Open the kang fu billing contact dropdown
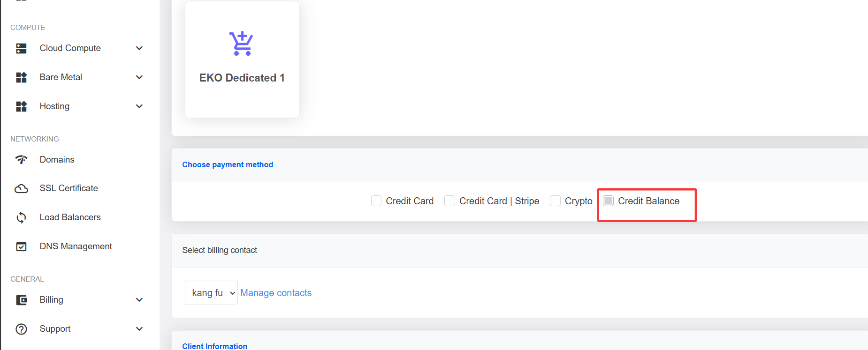Image resolution: width=868 pixels, height=350 pixels. (x=211, y=293)
